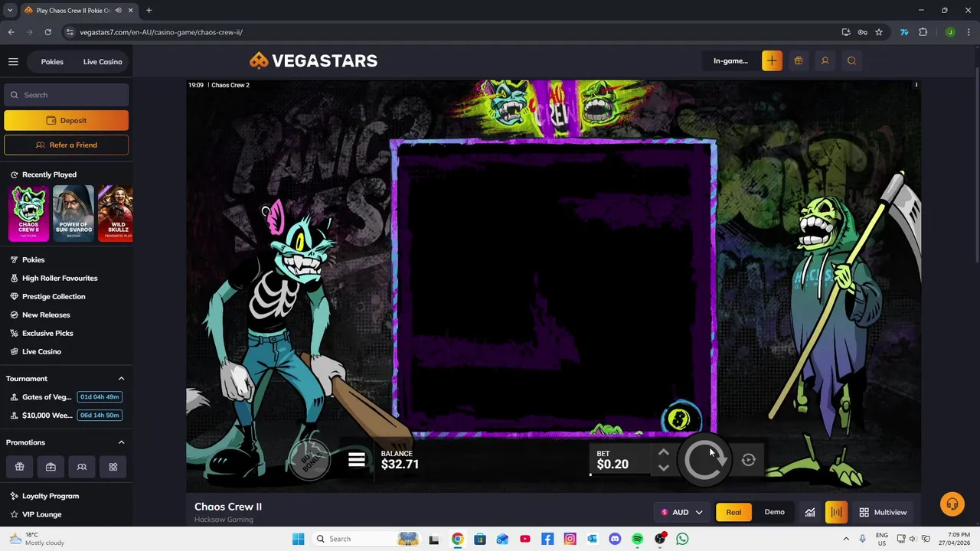Screen dimensions: 980x551
Task: Open Multiview mode
Action: point(883,512)
